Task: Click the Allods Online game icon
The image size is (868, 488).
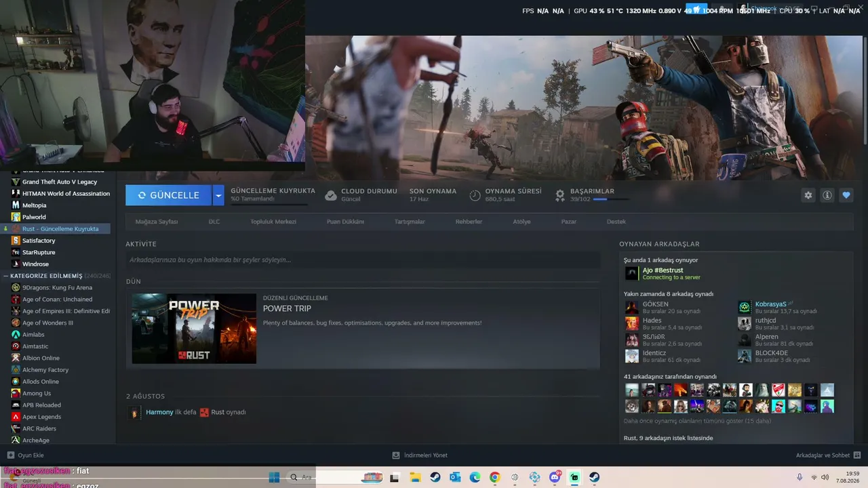Action: coord(16,382)
